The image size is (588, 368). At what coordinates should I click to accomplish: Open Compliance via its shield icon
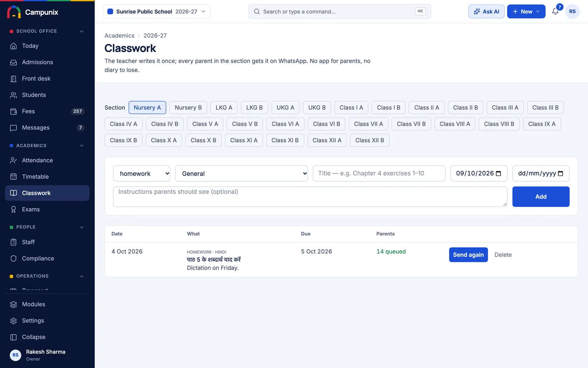(x=14, y=258)
